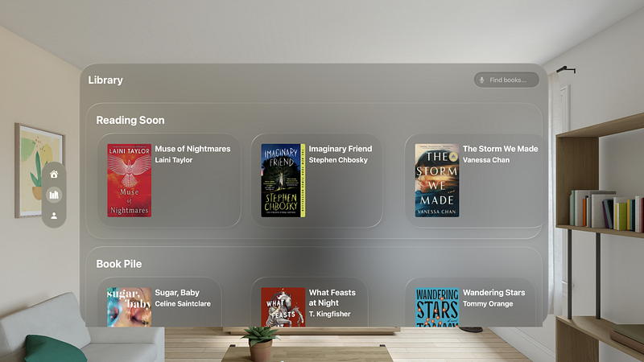
Task: Click the Imaginary Friend title text
Action: [341, 149]
